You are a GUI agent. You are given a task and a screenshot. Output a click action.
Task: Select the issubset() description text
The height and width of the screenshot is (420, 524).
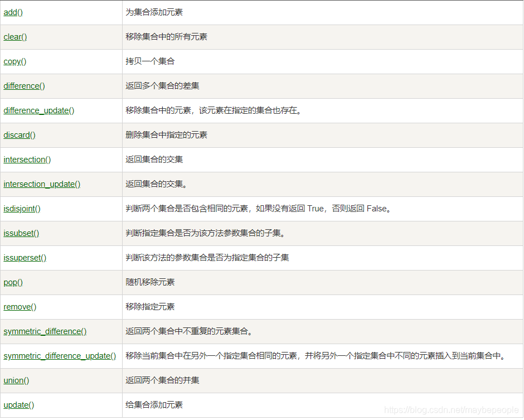click(205, 233)
